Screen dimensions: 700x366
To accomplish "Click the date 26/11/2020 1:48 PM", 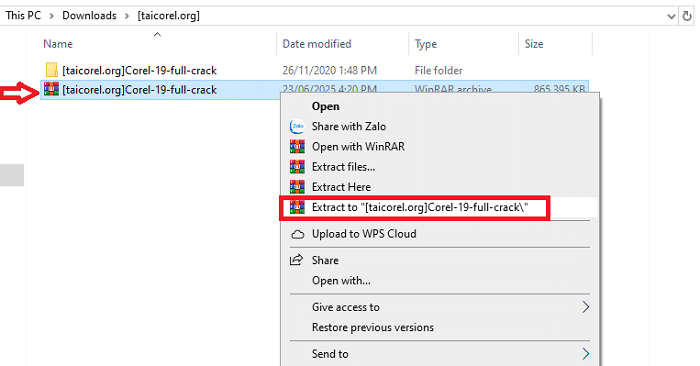I will [329, 71].
